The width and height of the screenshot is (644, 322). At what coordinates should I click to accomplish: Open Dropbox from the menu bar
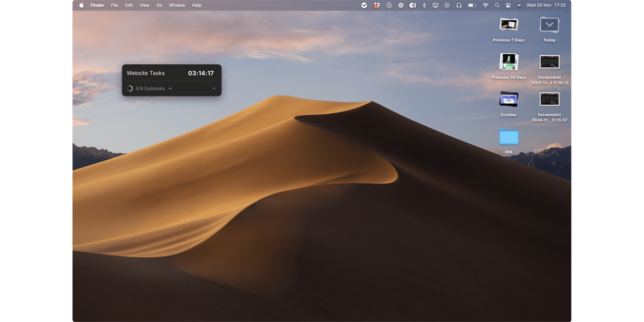click(377, 5)
